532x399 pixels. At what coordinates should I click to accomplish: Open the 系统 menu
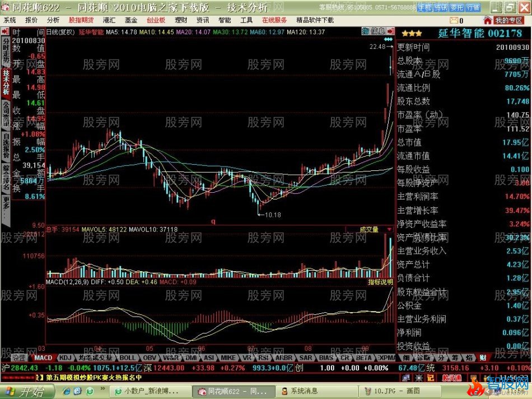click(x=10, y=20)
